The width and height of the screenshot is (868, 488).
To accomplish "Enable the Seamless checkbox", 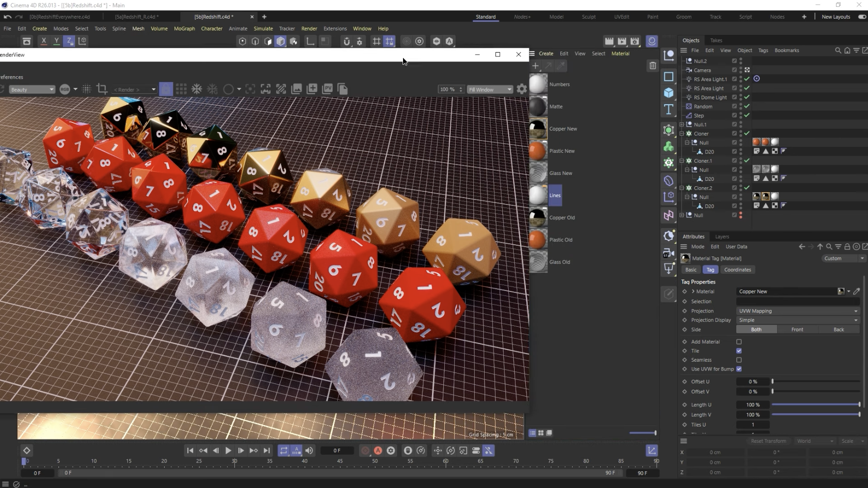I will (x=739, y=360).
